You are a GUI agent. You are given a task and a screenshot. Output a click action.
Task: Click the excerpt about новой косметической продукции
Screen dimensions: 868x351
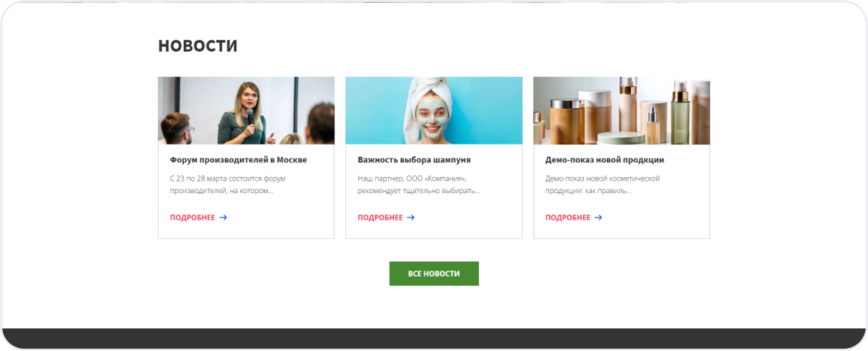pos(602,184)
